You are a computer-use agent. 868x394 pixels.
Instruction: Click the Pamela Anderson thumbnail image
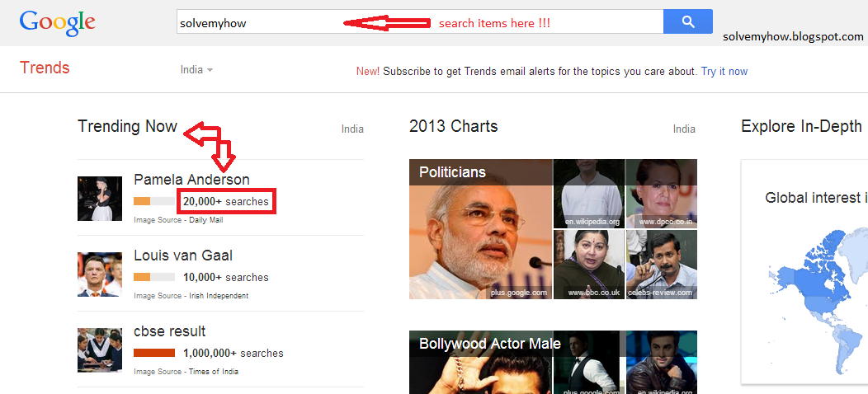[x=100, y=199]
